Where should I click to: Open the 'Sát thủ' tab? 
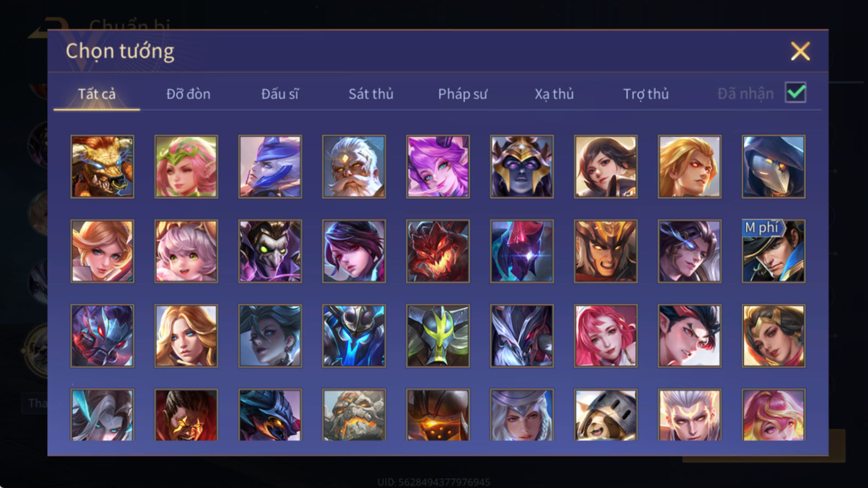click(x=371, y=94)
